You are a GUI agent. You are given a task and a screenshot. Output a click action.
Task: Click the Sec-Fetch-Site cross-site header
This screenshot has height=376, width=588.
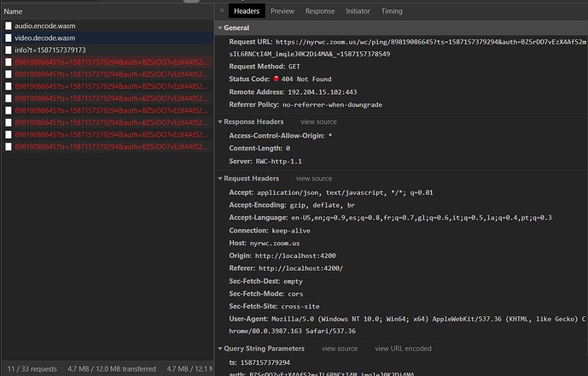275,307
